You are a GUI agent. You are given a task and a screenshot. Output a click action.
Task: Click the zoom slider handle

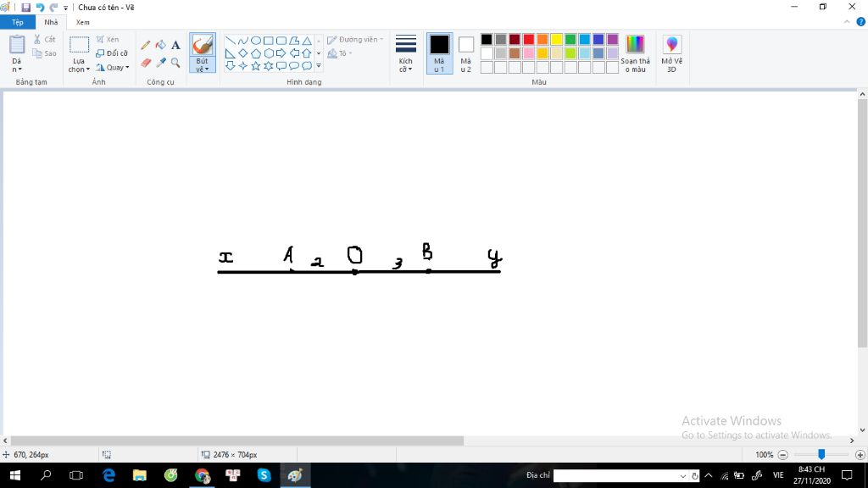[821, 454]
